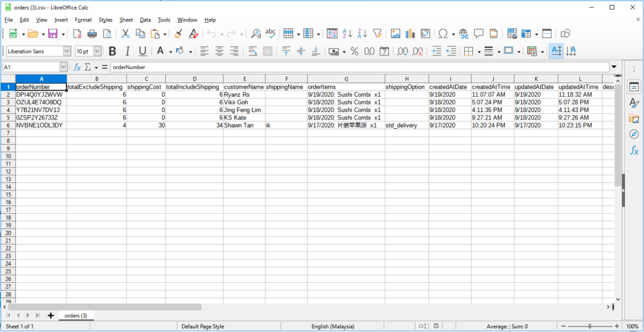Click the Print icon
This screenshot has width=644, height=332.
point(92,34)
